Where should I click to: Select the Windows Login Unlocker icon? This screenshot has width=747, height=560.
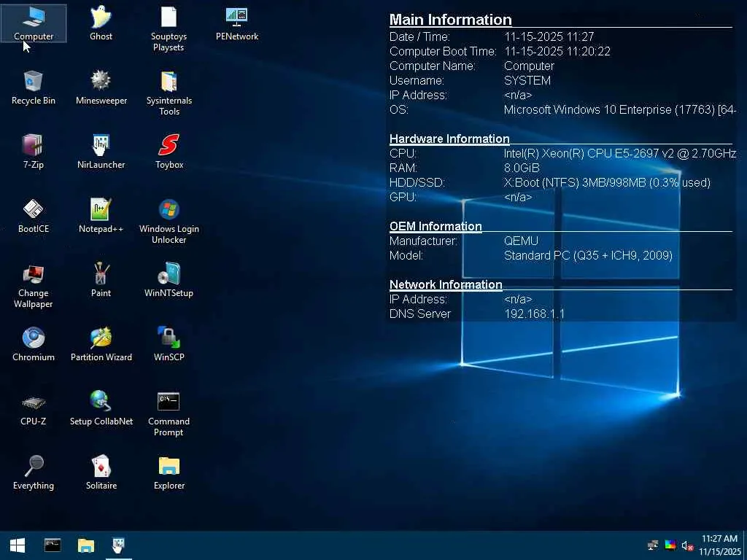coord(169,222)
